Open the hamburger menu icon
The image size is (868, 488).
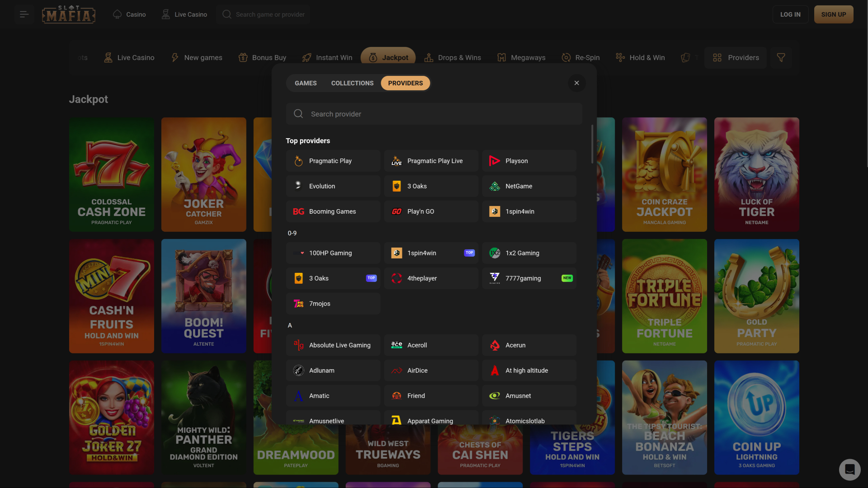click(24, 14)
